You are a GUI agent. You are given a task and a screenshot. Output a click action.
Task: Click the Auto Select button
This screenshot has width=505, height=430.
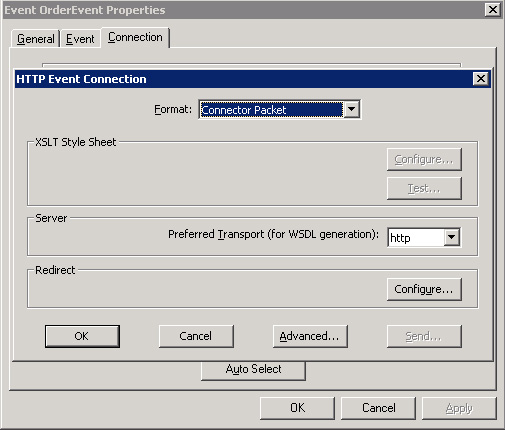(x=253, y=370)
